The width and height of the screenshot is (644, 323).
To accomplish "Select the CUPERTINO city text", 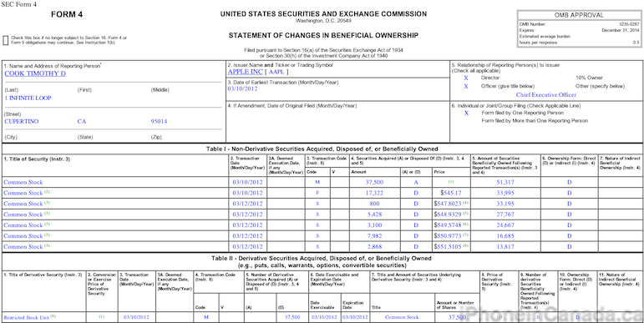I will (22, 122).
